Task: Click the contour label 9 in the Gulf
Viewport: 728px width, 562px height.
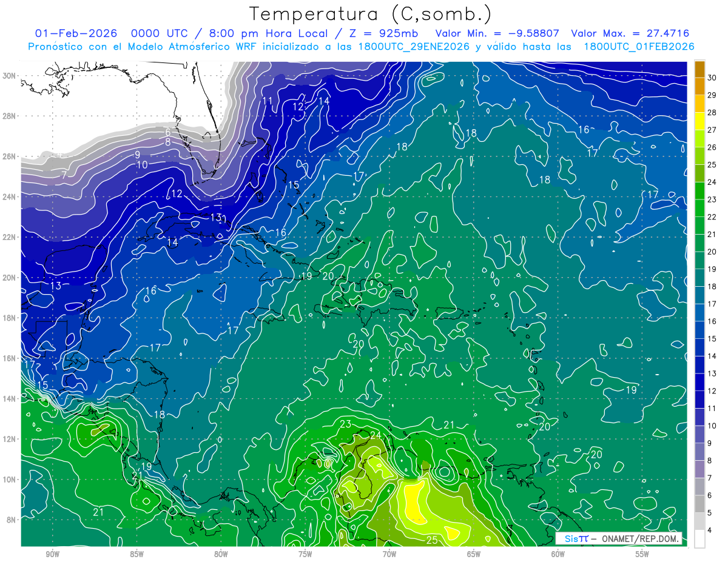Action: 138,155
